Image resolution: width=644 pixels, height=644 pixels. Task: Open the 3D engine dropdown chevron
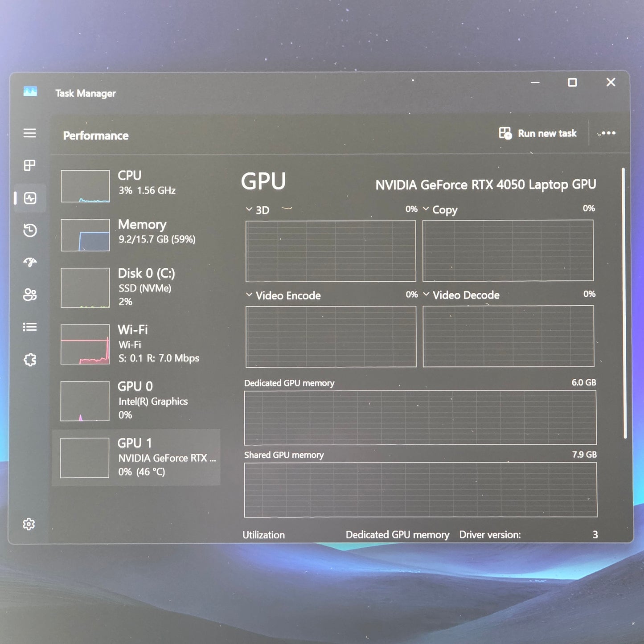tap(249, 209)
